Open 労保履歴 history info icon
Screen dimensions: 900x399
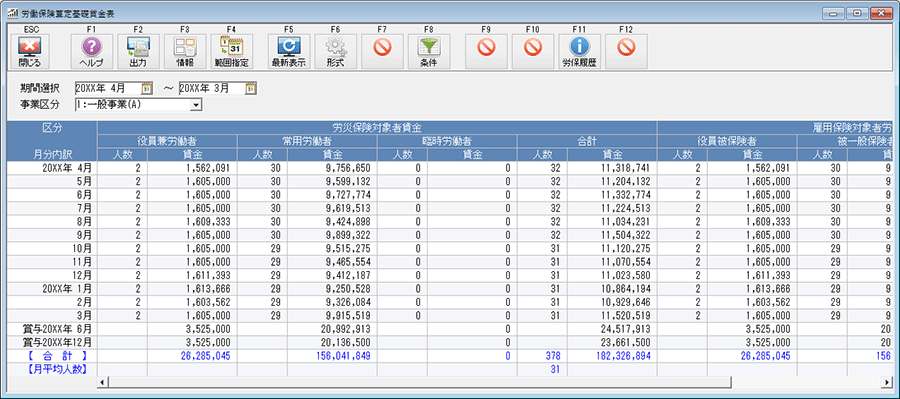(580, 52)
